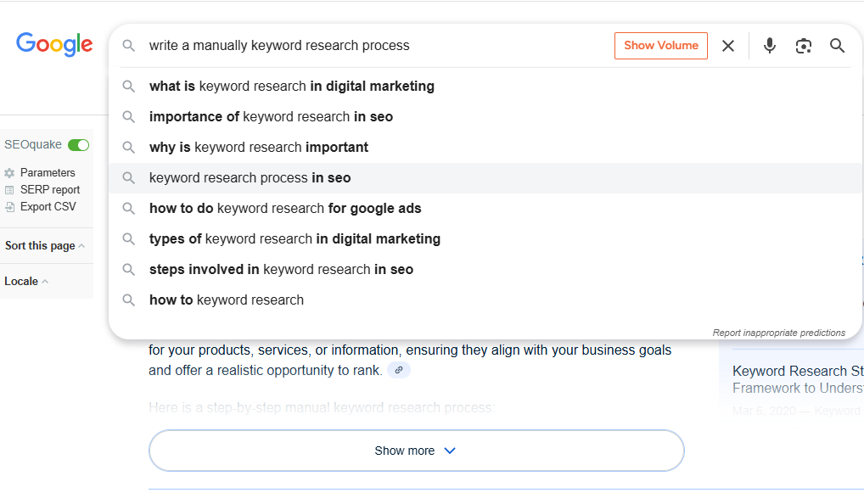Image resolution: width=864 pixels, height=504 pixels.
Task: Expand the Sort this page section
Action: coord(45,246)
